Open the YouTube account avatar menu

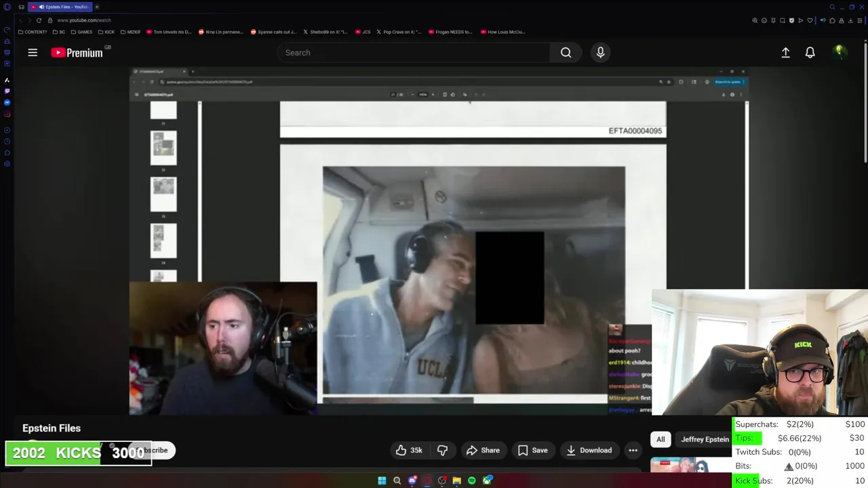point(840,52)
